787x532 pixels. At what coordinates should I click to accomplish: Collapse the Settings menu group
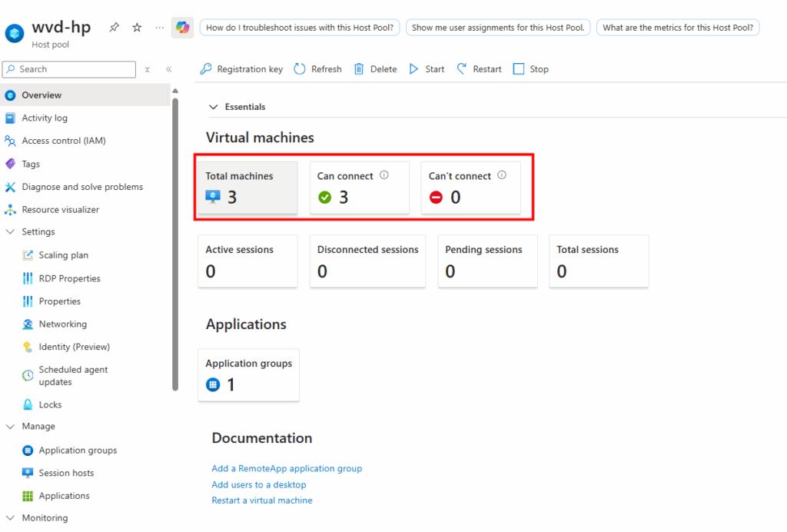[x=10, y=232]
